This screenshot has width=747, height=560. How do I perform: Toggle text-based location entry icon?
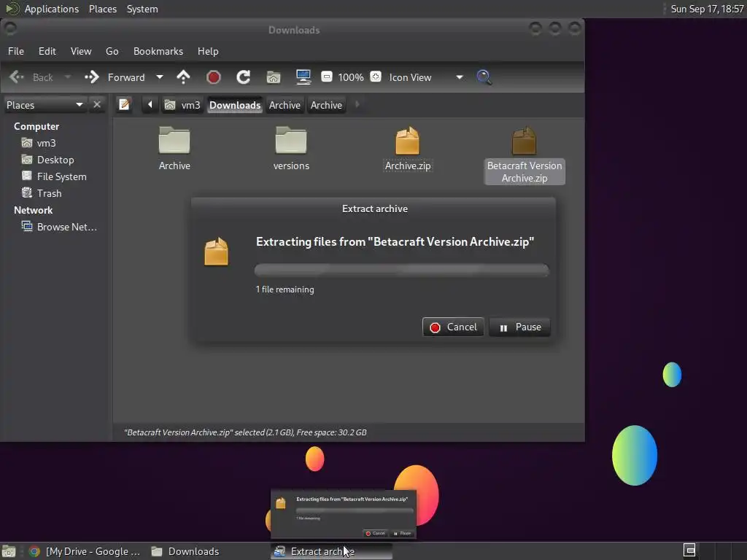point(124,104)
